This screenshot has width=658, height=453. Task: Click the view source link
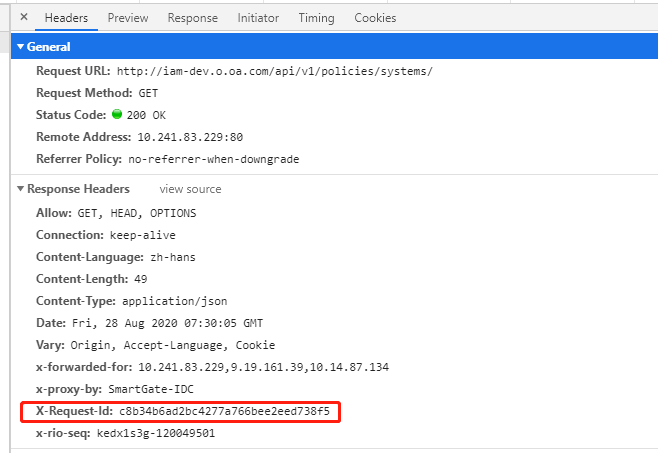coord(190,189)
